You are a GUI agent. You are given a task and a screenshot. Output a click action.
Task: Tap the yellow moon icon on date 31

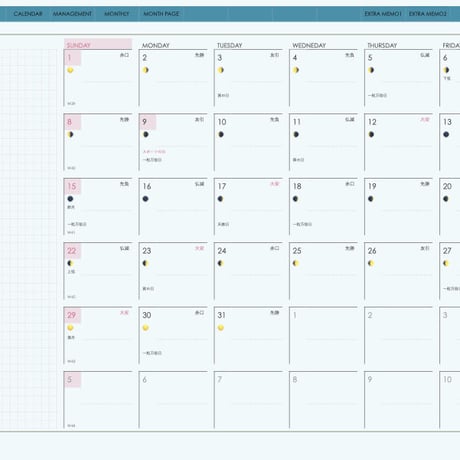(x=221, y=328)
